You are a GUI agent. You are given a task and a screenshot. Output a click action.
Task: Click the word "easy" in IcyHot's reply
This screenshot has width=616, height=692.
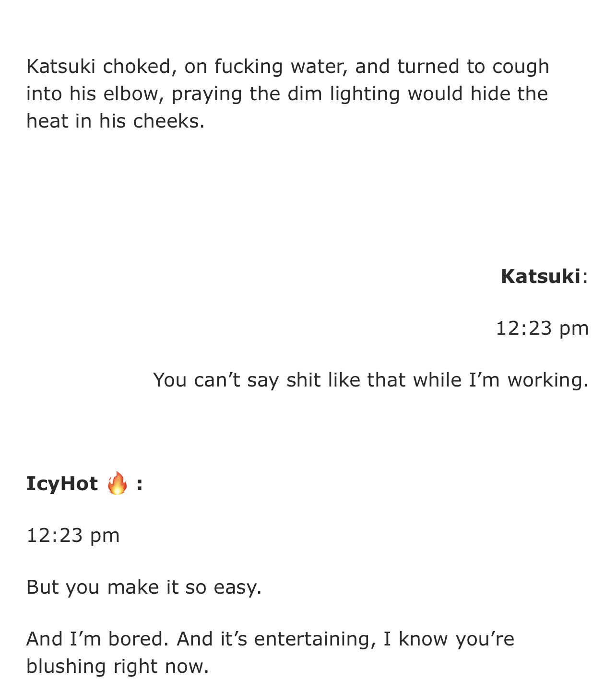click(235, 587)
